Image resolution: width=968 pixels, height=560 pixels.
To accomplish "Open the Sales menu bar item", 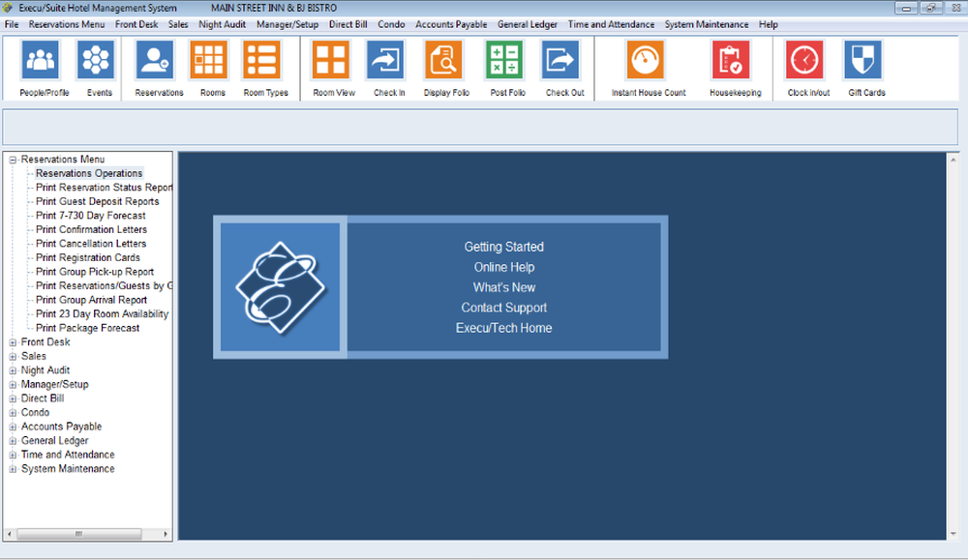I will point(178,25).
